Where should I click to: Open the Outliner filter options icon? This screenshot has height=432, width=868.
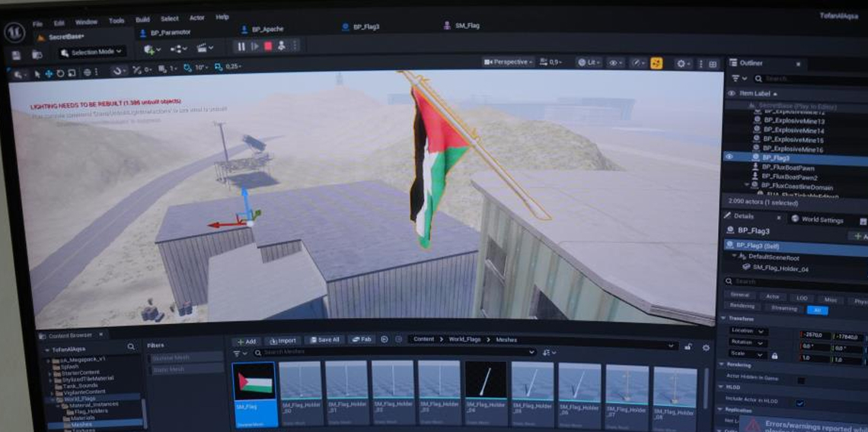tap(739, 78)
